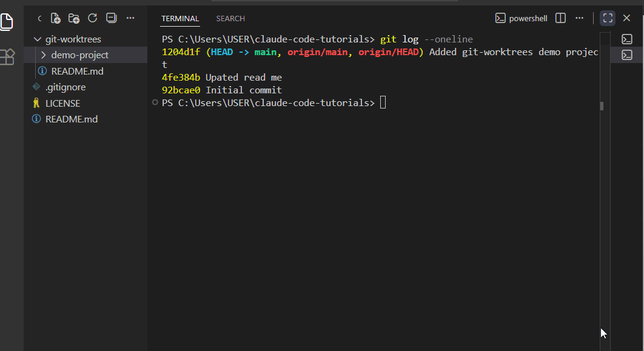Image resolution: width=644 pixels, height=351 pixels.
Task: Split the terminal using the split icon
Action: coord(560,18)
